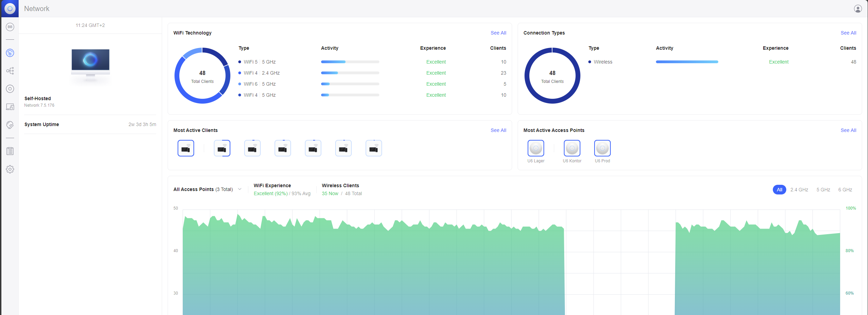Open the System Log list icon
This screenshot has height=315, width=868.
[x=10, y=151]
